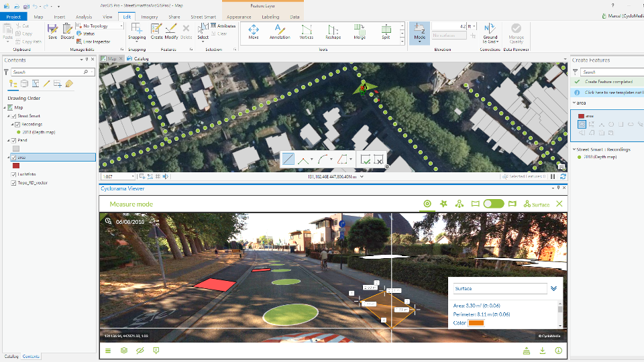Open the Status tool in Manage Edits
This screenshot has height=362, width=644.
[x=86, y=34]
